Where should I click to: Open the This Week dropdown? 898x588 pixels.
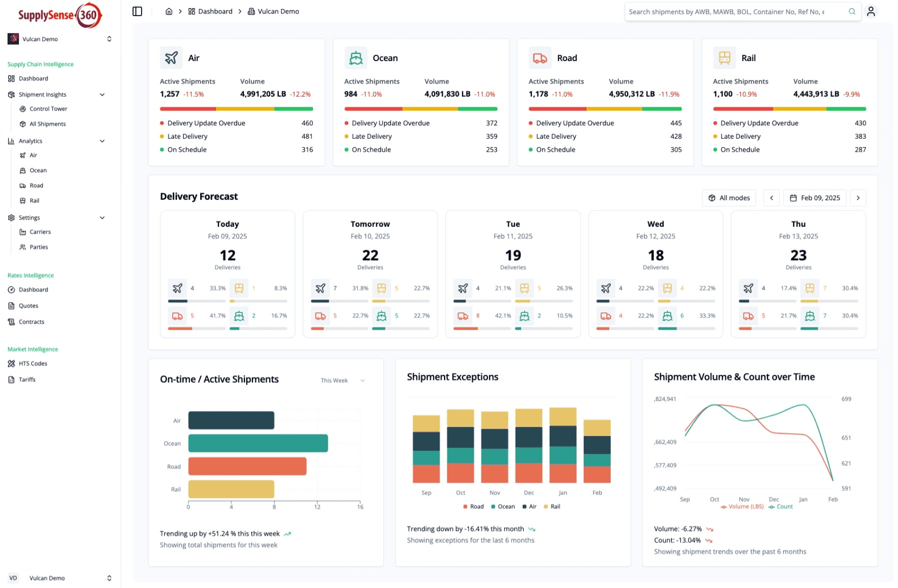coord(343,380)
